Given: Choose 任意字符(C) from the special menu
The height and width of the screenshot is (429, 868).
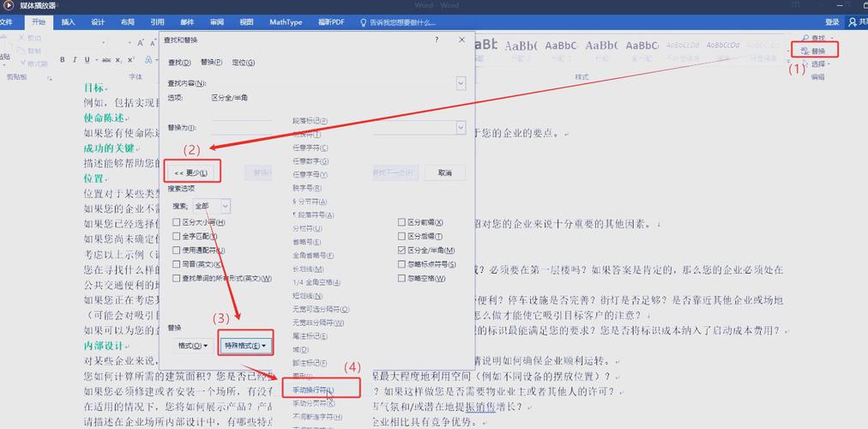Looking at the screenshot, I should coord(310,148).
